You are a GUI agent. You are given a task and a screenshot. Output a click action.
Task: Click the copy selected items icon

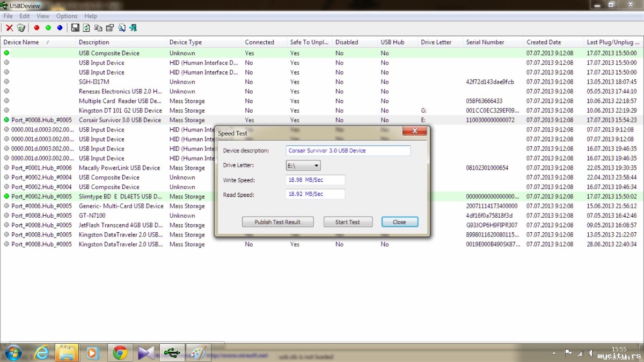[x=98, y=28]
